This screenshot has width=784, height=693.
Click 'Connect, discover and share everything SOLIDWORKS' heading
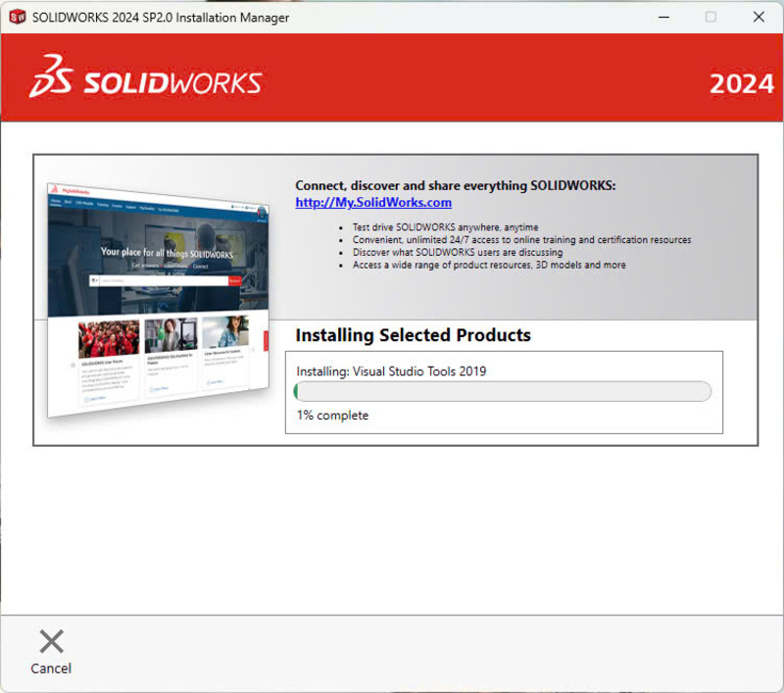(x=456, y=185)
